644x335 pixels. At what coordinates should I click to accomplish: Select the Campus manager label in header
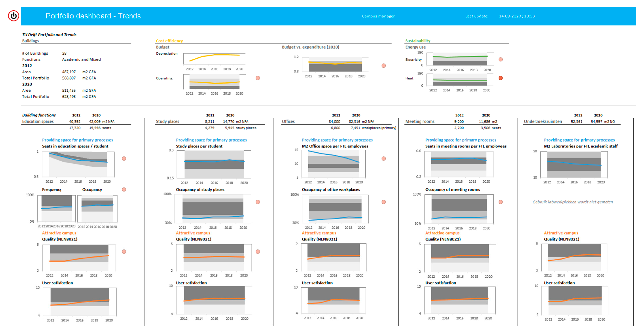click(x=378, y=16)
